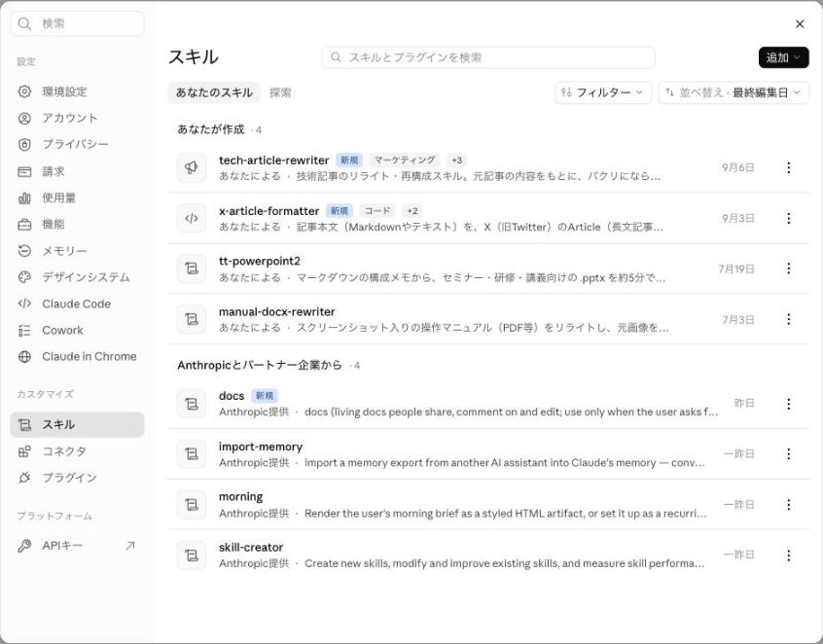Open skill-creator skill name
Viewport: 823px width, 644px height.
(251, 548)
